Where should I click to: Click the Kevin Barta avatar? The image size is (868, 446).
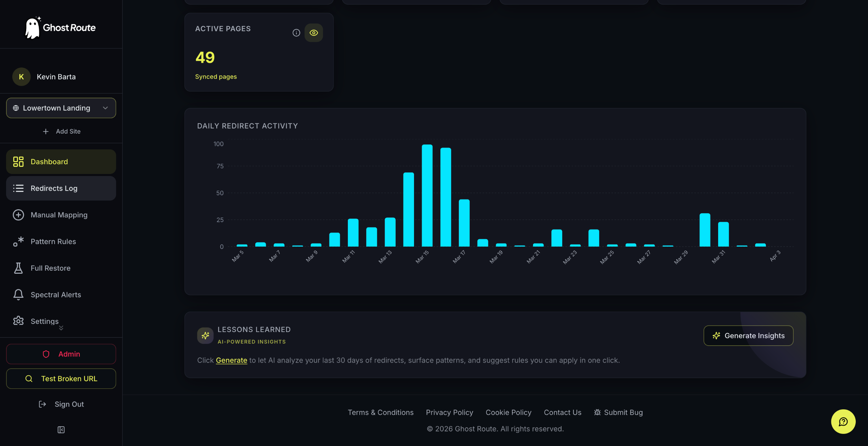coord(21,77)
